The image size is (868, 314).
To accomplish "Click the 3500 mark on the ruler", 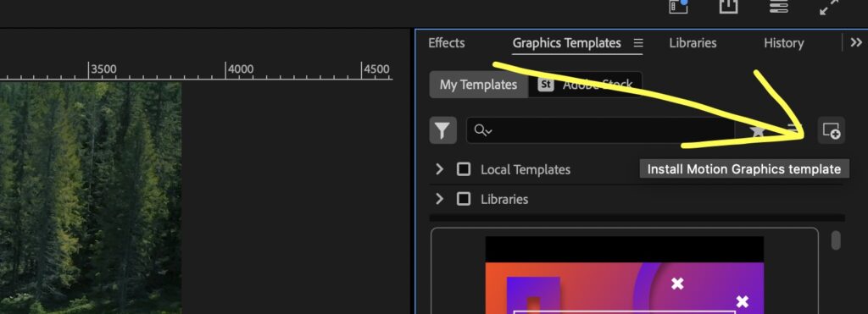I will (103, 69).
